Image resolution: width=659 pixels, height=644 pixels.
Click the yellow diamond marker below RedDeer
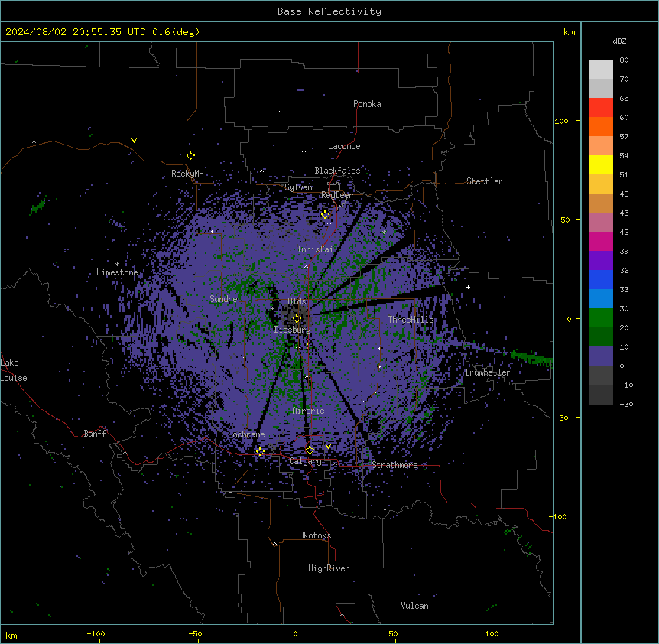(x=326, y=215)
